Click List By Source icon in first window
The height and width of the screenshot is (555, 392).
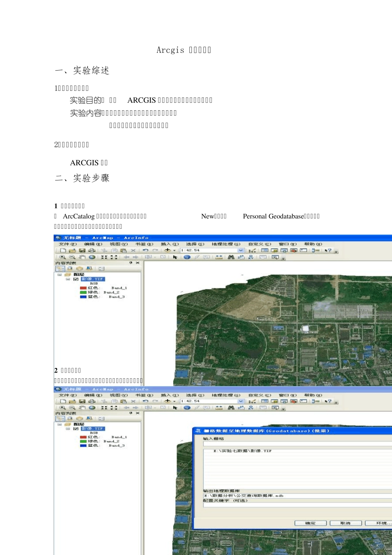[70, 268]
